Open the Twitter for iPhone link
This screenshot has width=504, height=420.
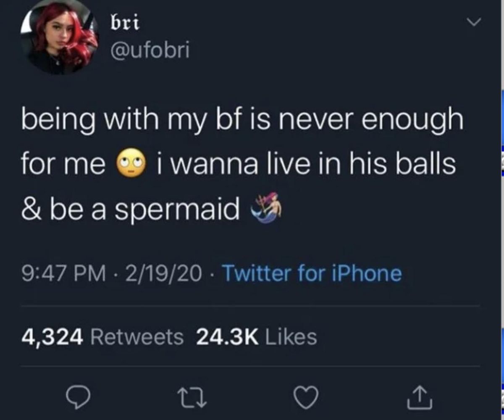coord(312,273)
